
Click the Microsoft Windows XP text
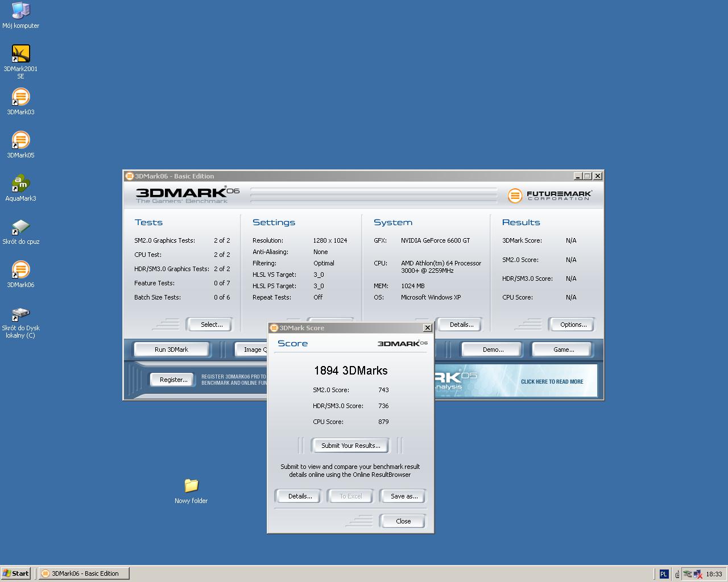[x=431, y=297]
